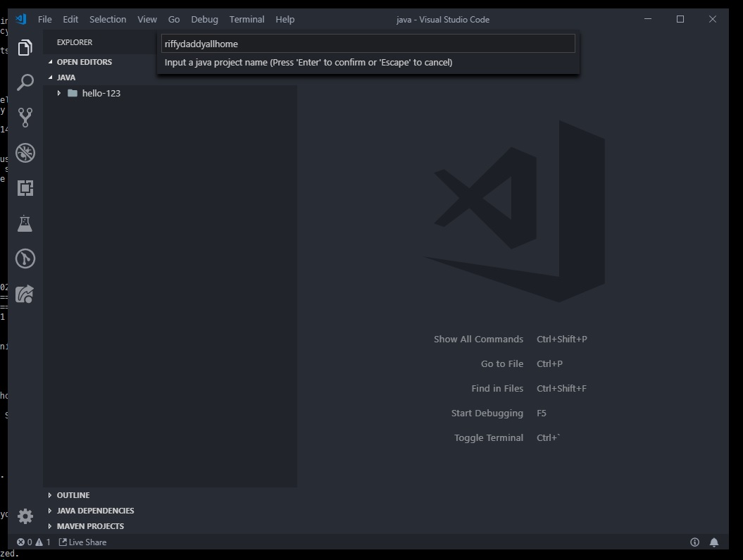Expand the Java Dependencies section
The height and width of the screenshot is (560, 743).
click(x=50, y=511)
